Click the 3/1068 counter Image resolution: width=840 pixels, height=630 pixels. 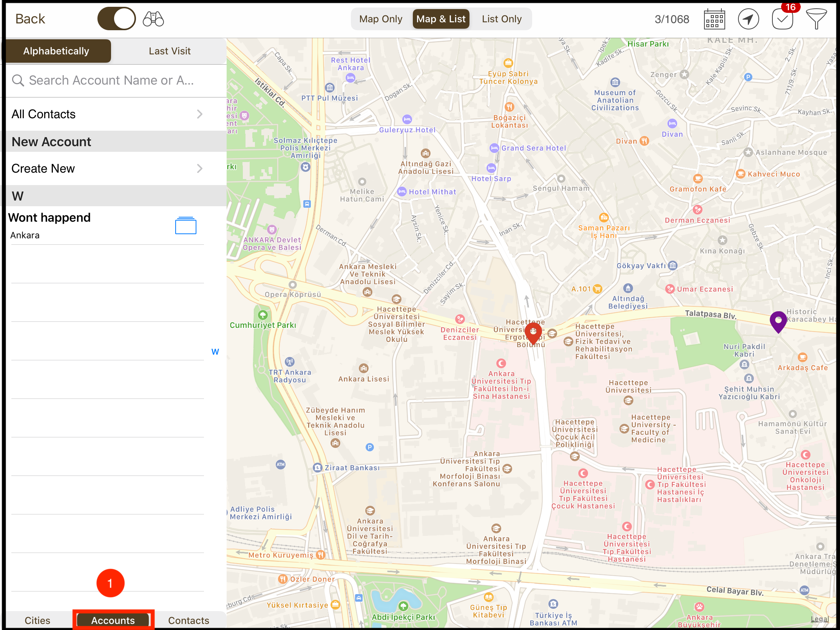(x=672, y=19)
